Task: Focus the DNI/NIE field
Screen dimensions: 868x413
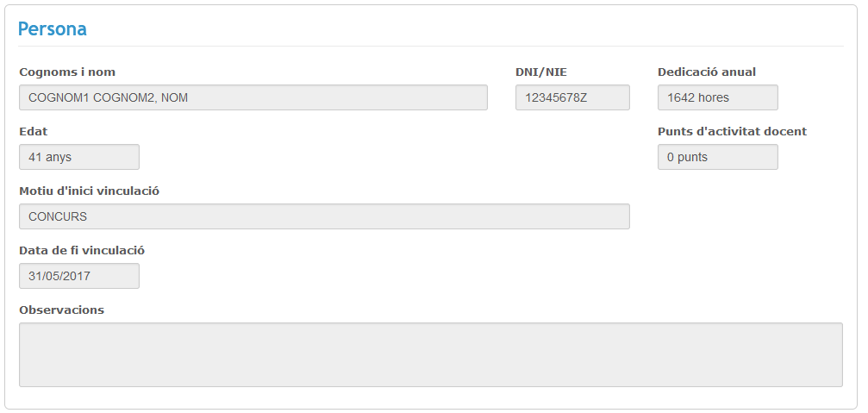Action: [x=572, y=97]
